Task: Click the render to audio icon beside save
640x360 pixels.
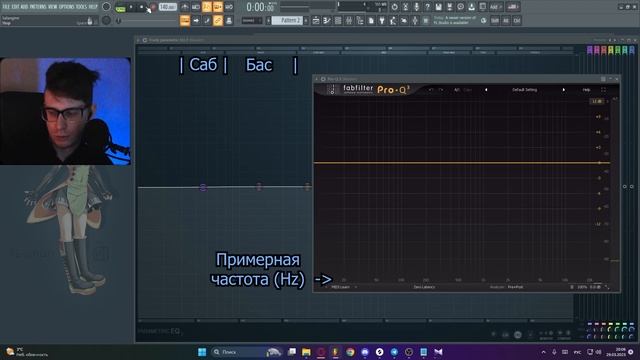Action: 449,7
